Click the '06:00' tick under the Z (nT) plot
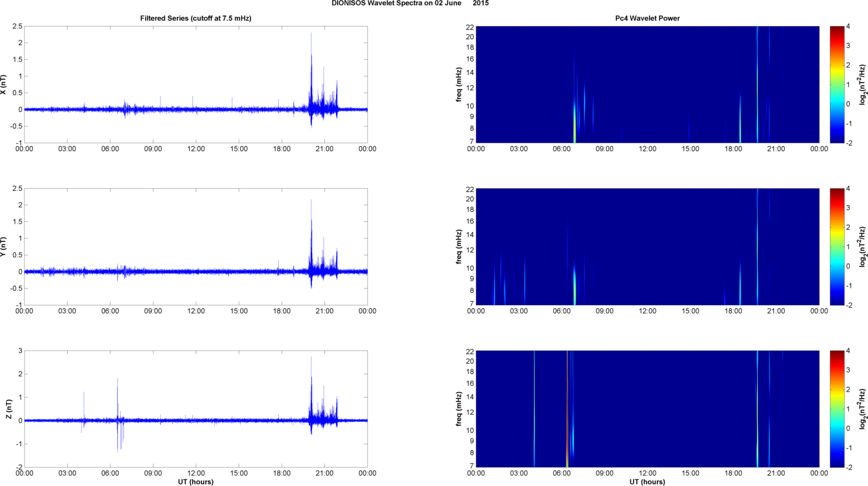 coord(110,473)
